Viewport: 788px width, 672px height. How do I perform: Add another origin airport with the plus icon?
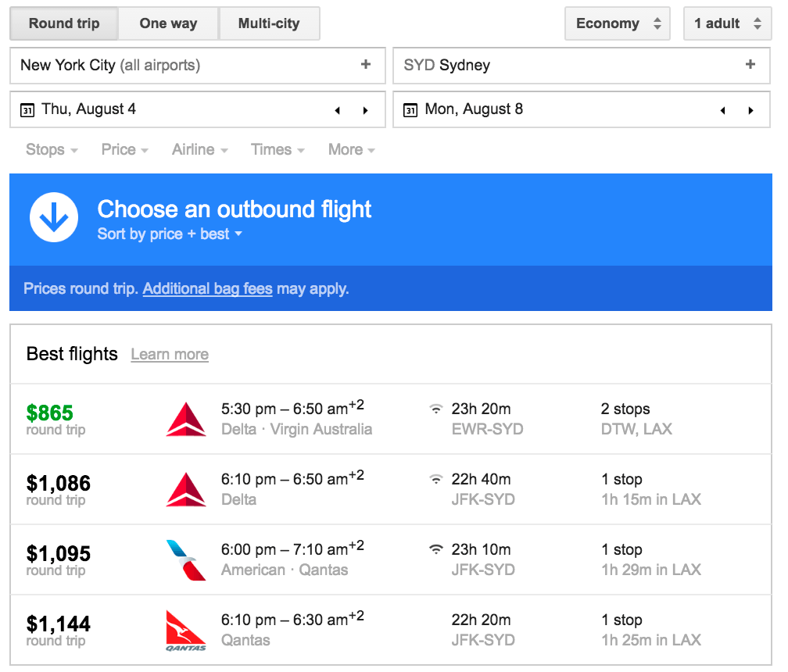coord(365,65)
